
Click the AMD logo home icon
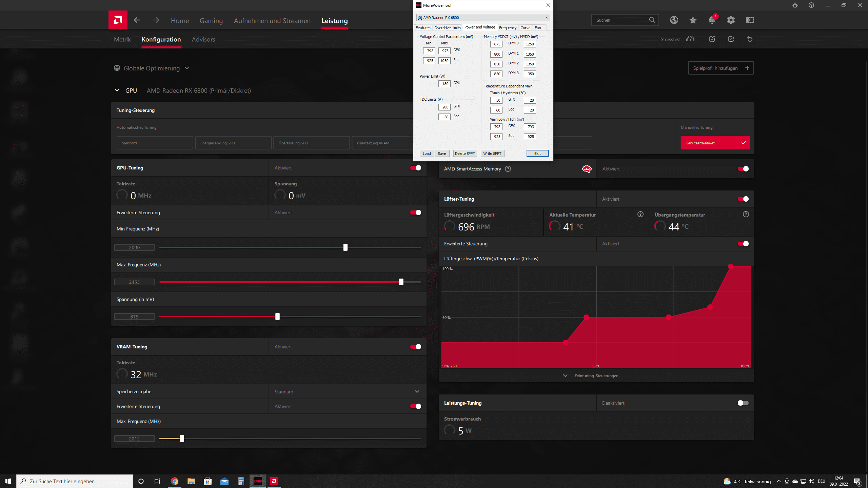[118, 20]
